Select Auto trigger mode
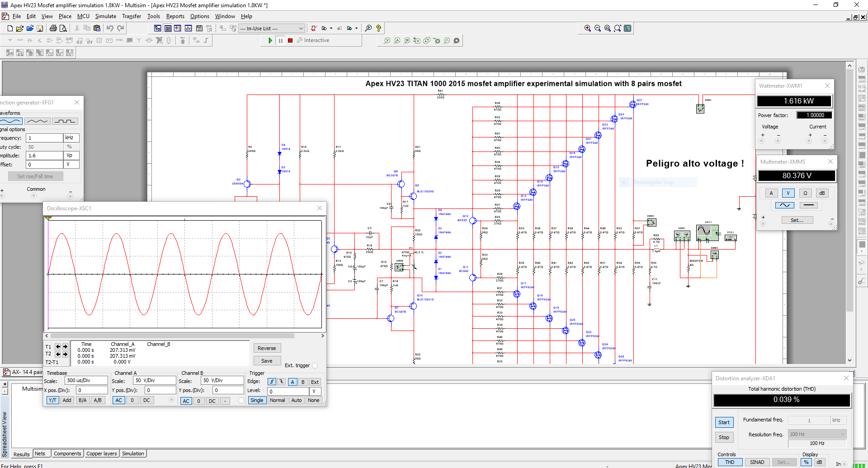The image size is (868, 468). (x=297, y=400)
